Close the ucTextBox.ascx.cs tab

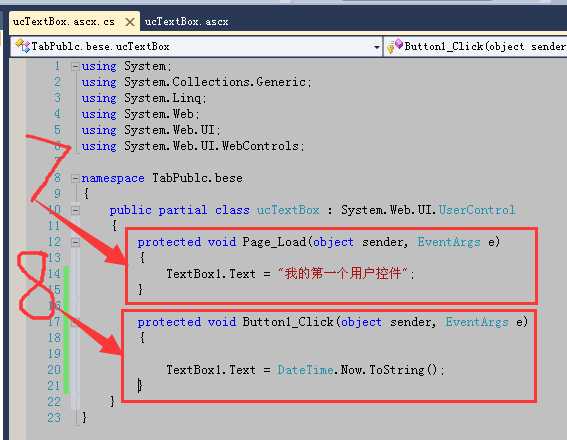(130, 22)
